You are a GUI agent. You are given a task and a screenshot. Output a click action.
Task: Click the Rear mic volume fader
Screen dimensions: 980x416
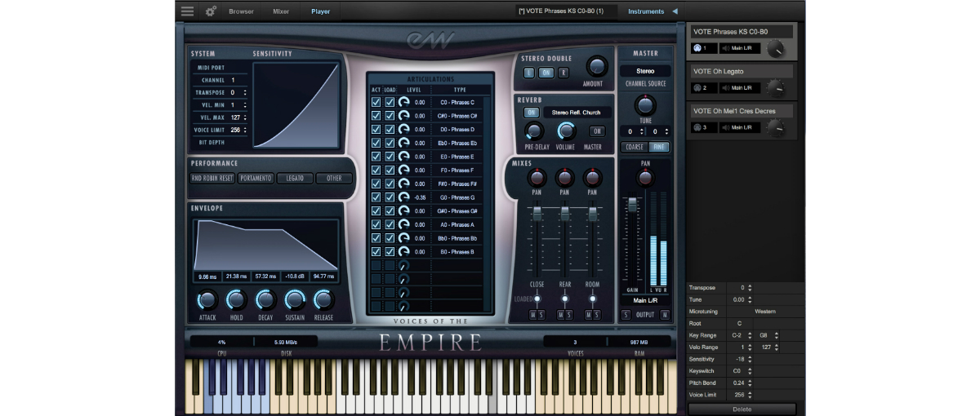[563, 214]
